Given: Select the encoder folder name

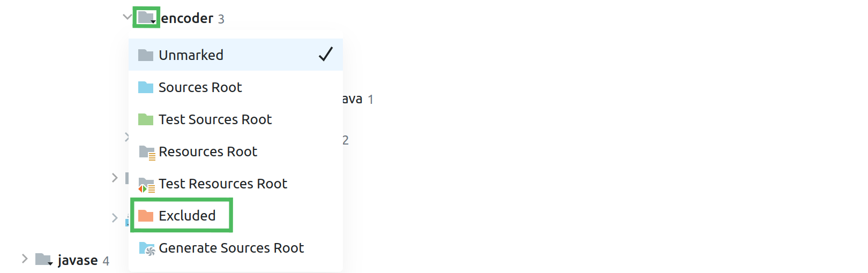Looking at the screenshot, I should (x=187, y=19).
